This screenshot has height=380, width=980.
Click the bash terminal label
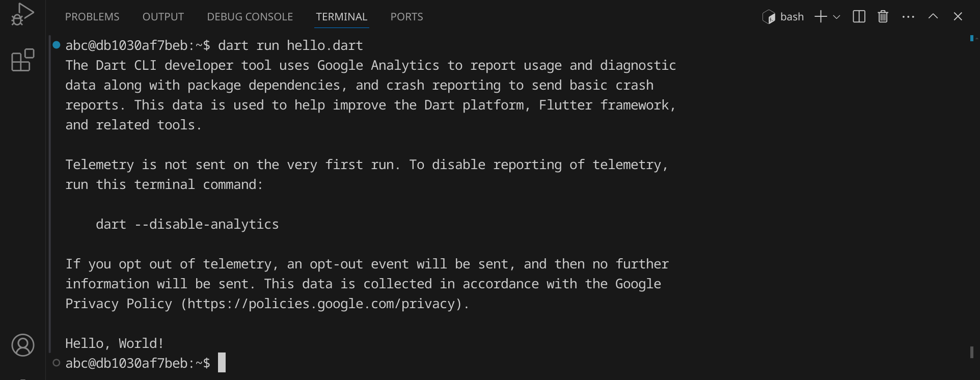[792, 17]
